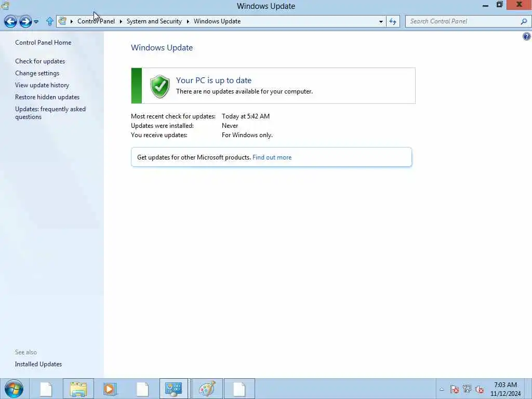Click the 'Never' installed value
The height and width of the screenshot is (399, 532).
click(230, 126)
